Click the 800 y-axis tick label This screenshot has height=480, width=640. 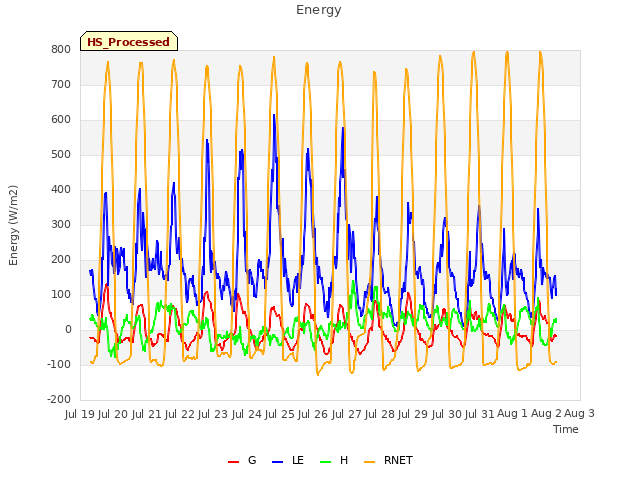[x=61, y=49]
